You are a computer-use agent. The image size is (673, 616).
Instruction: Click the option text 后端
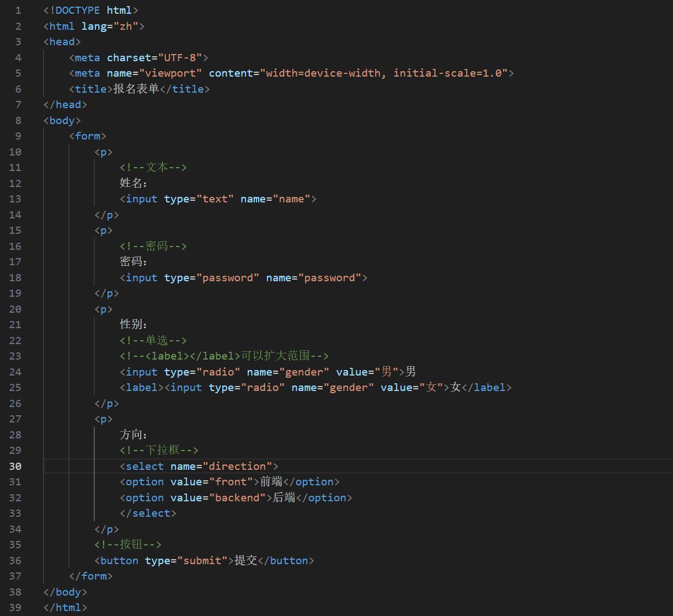tap(285, 497)
